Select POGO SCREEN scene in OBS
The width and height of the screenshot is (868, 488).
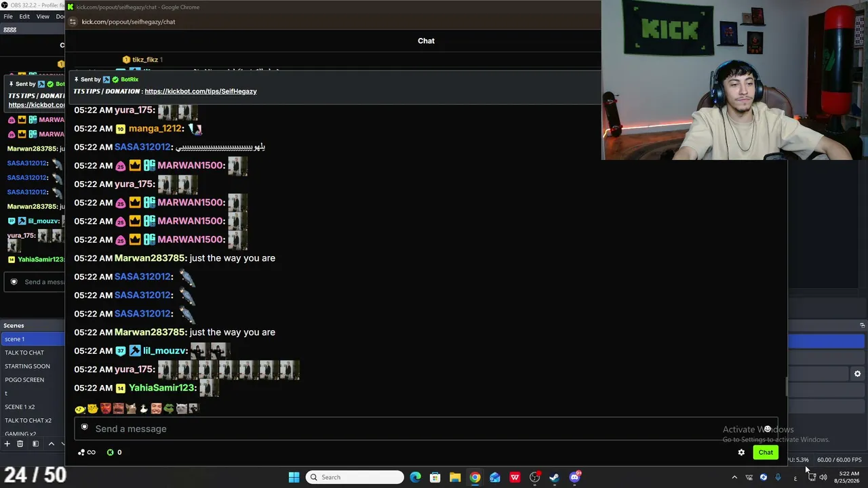coord(33,380)
